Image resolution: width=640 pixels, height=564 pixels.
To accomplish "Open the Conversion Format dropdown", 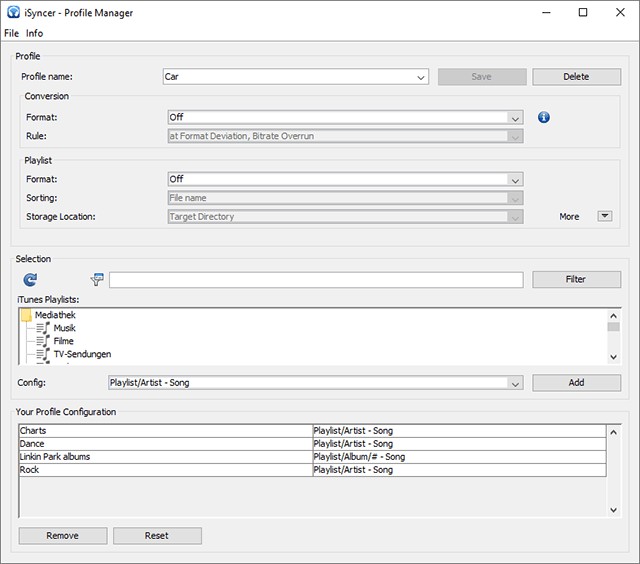I will click(x=515, y=118).
